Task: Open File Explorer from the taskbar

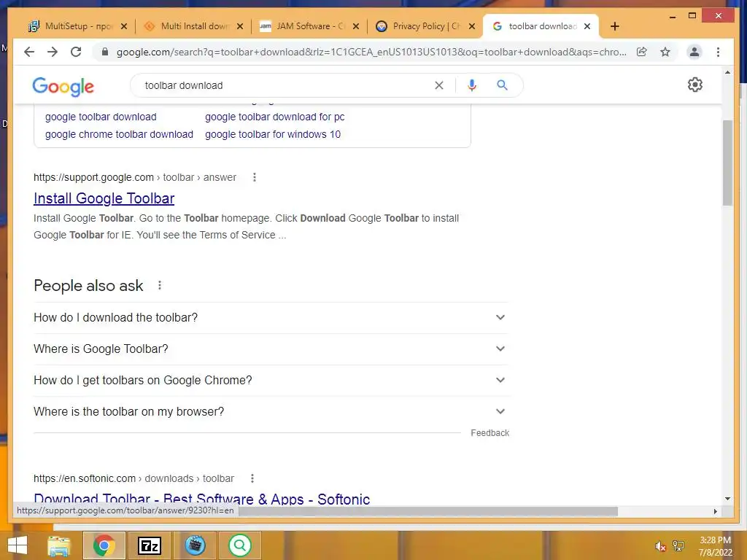Action: pos(59,545)
